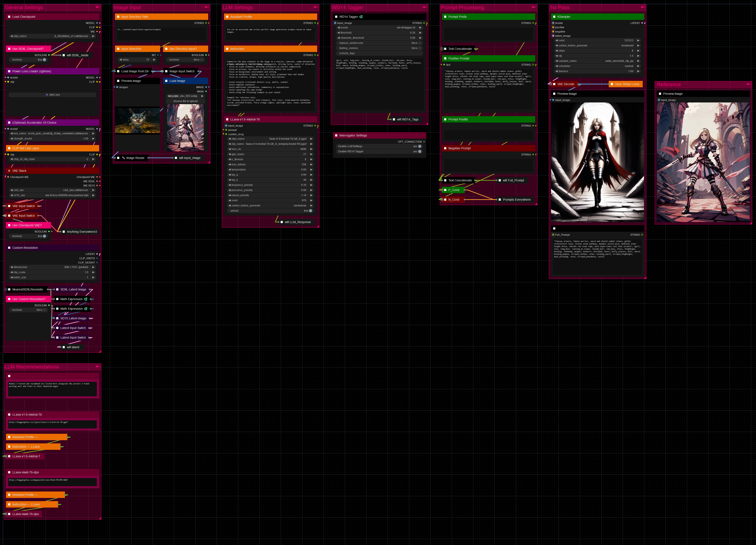This screenshot has height=545, width=756.
Task: Toggle Enable LLM Settings switch
Action: (x=419, y=146)
